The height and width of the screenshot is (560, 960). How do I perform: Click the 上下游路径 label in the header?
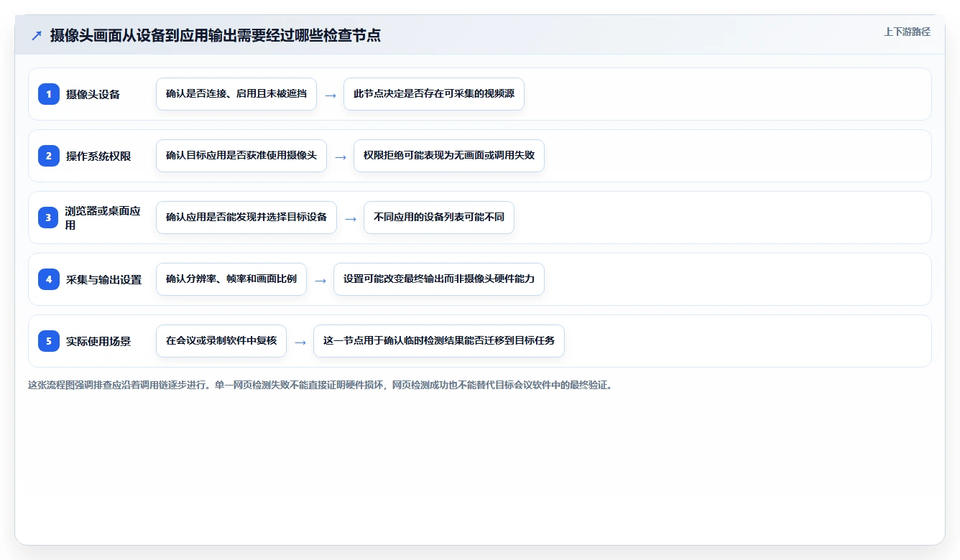coord(907,32)
